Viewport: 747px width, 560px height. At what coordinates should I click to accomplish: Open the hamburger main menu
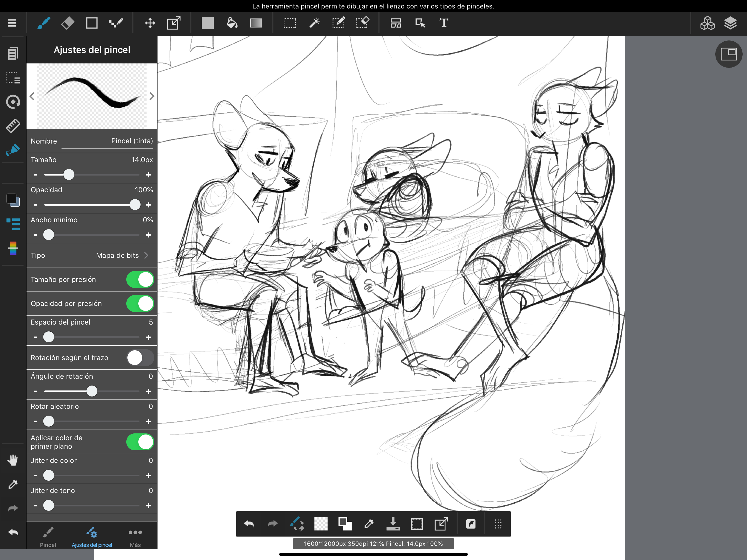tap(12, 23)
